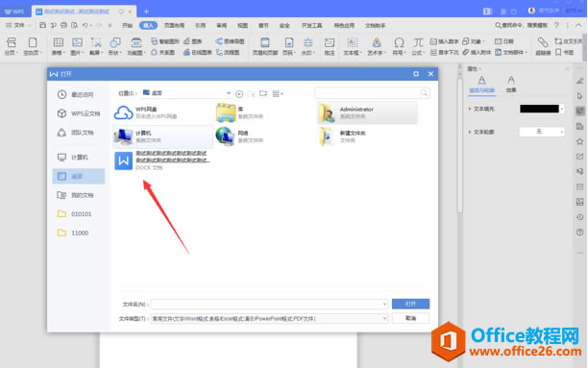The height and width of the screenshot is (368, 588).
Task: Open the 文件 file menu
Action: [18, 25]
